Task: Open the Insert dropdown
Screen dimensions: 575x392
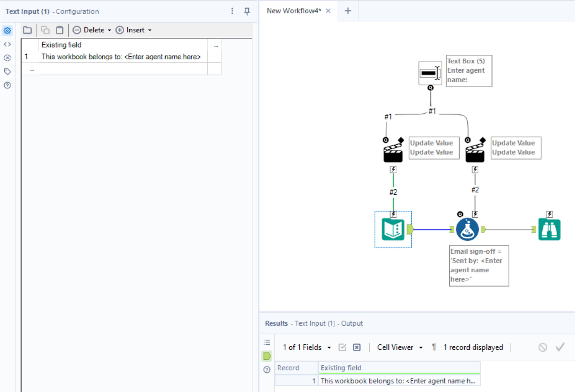Action: pos(133,30)
